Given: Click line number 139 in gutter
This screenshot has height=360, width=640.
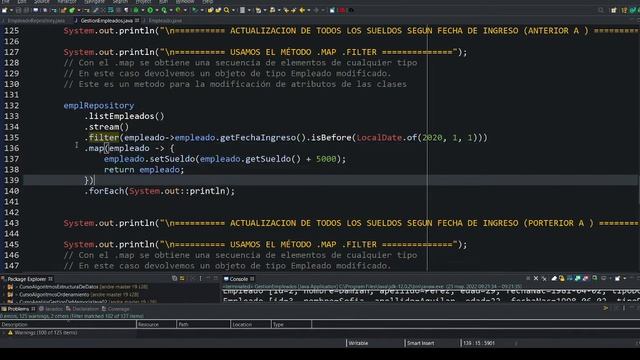Looking at the screenshot, I should [11, 180].
